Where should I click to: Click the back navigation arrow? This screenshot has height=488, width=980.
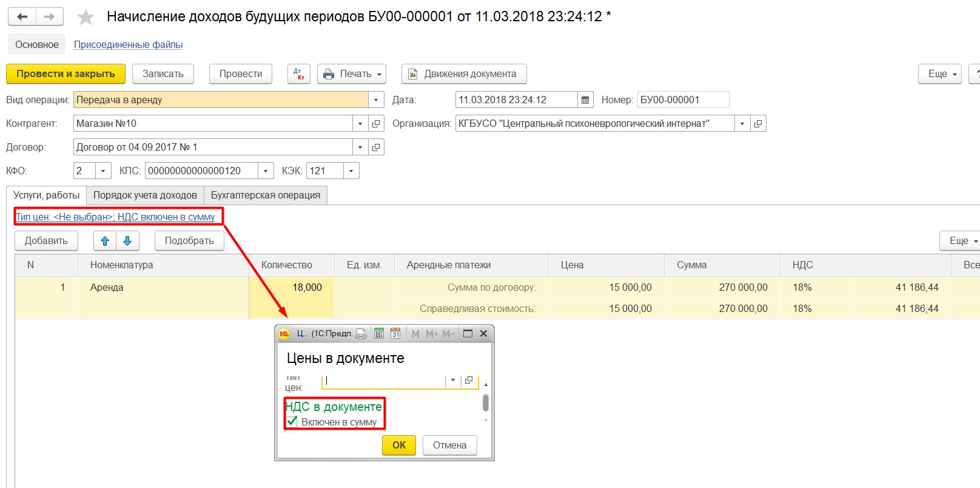point(22,17)
